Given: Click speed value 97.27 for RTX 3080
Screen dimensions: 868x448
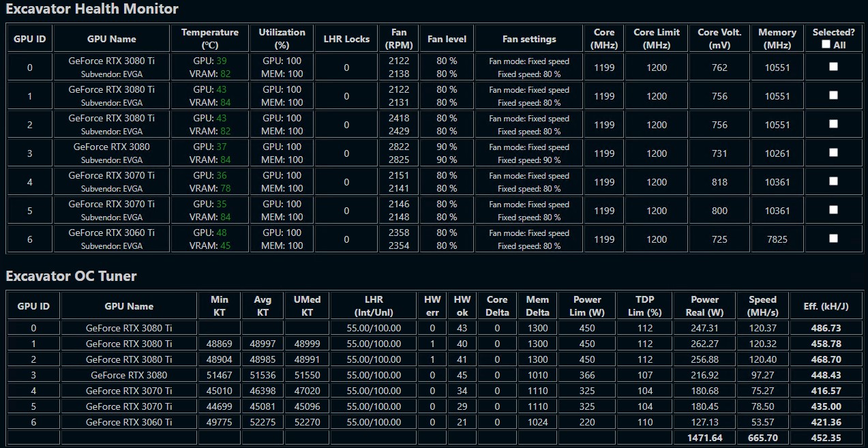Looking at the screenshot, I should coord(762,375).
